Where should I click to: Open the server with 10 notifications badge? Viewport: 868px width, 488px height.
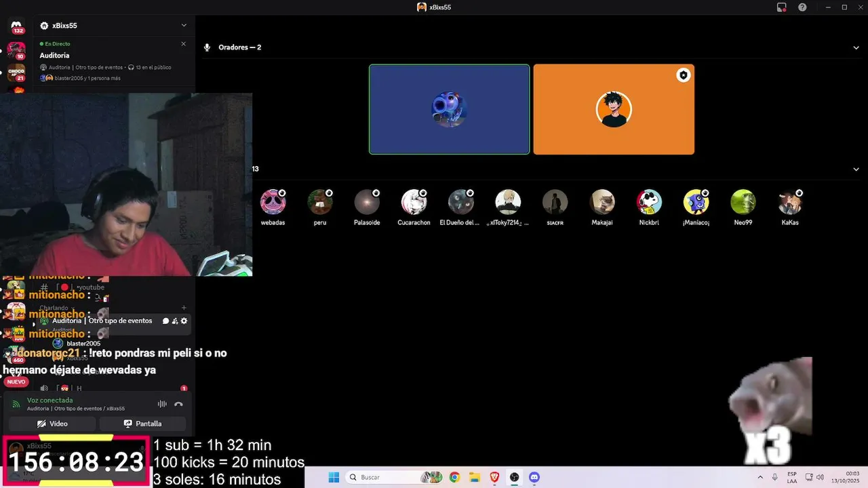point(16,50)
